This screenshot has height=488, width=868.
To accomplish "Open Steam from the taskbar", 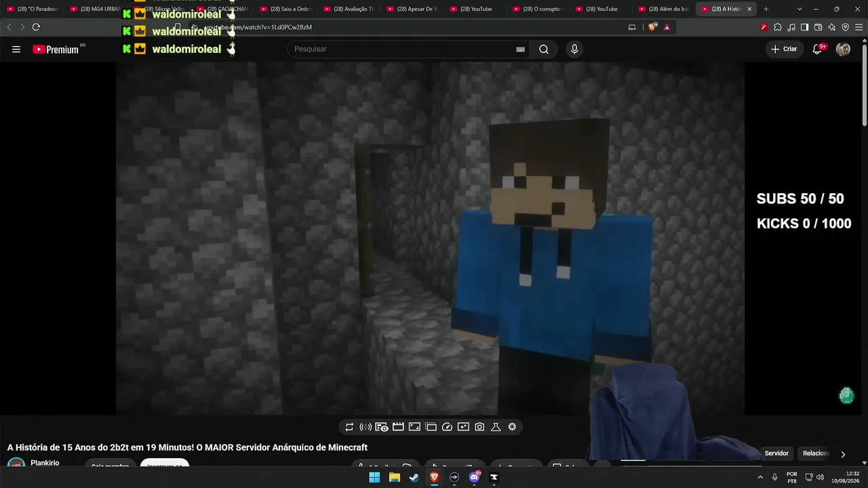I will [414, 477].
